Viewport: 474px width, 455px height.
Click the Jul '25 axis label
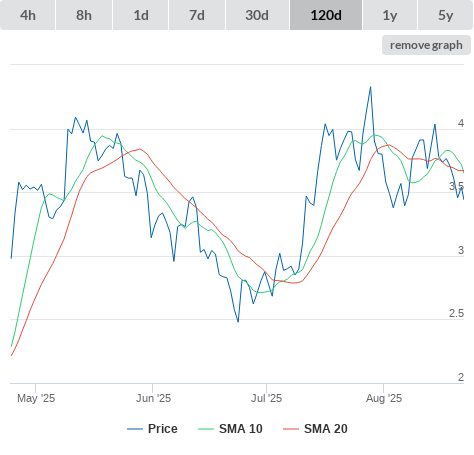click(x=266, y=398)
